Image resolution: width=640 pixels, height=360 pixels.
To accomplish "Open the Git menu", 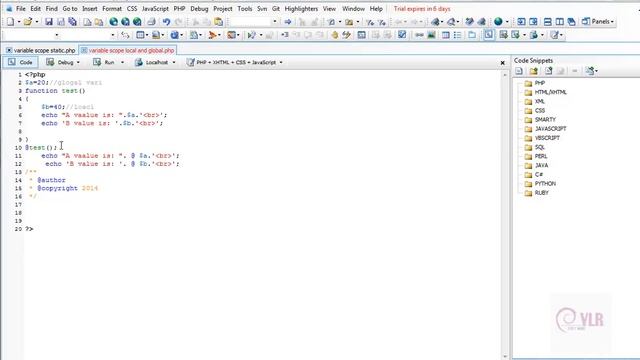I will click(276, 9).
